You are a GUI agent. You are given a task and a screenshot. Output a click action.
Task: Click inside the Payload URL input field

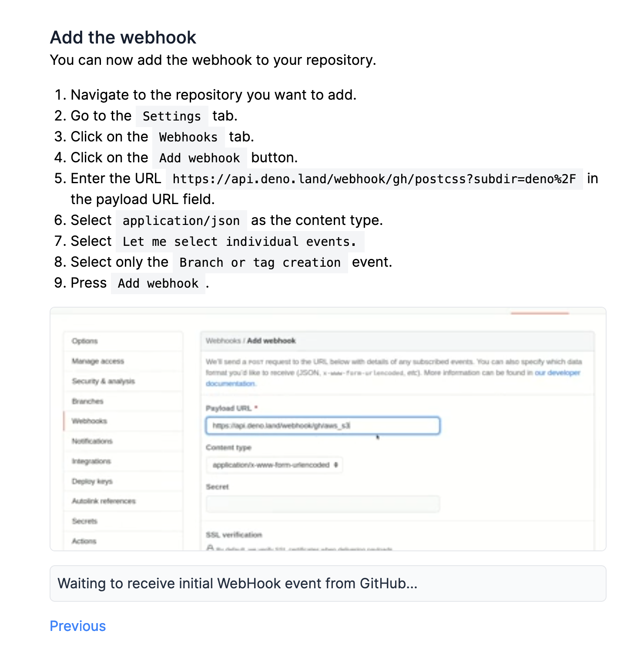(323, 426)
